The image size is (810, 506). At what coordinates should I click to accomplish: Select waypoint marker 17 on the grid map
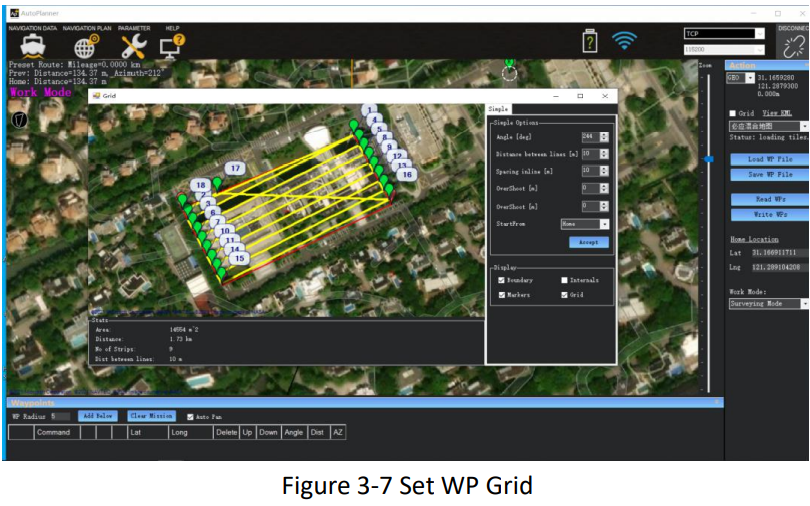(235, 169)
